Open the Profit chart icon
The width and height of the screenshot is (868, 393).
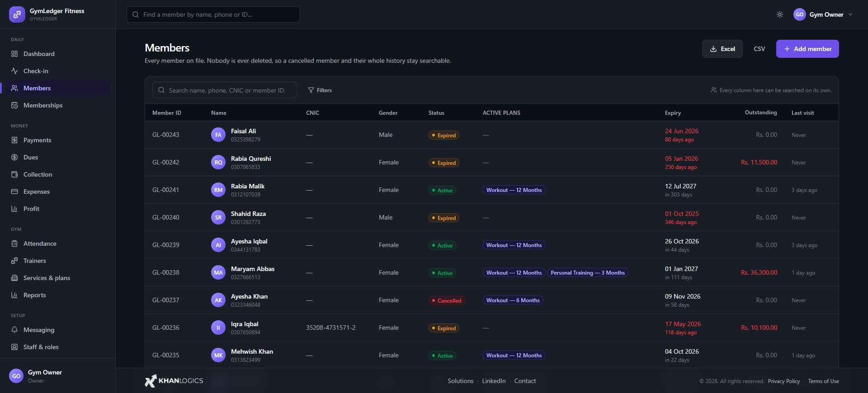point(14,209)
